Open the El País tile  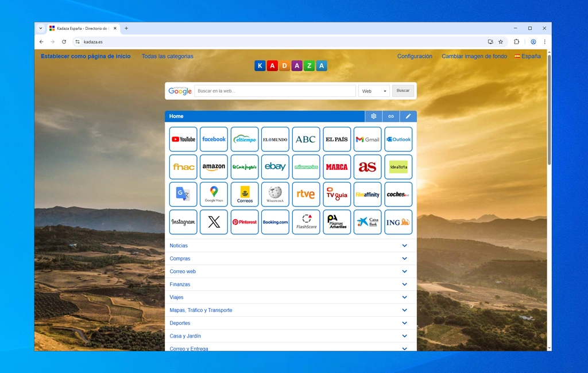click(x=336, y=139)
